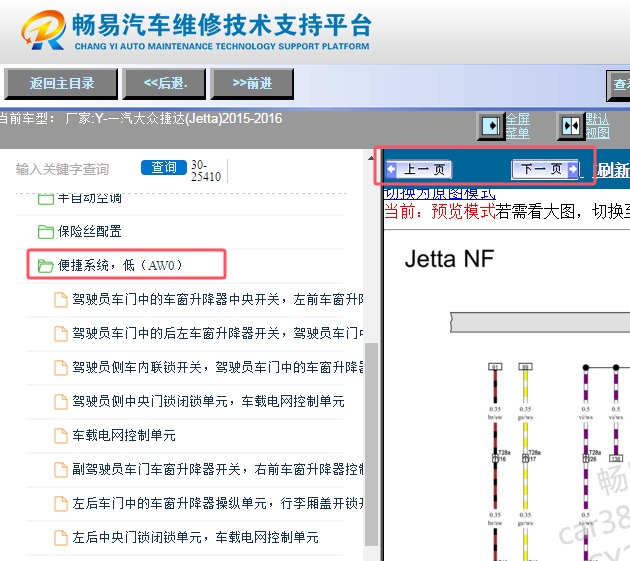
Task: Click the full-screen menu icon
Action: tap(491, 126)
